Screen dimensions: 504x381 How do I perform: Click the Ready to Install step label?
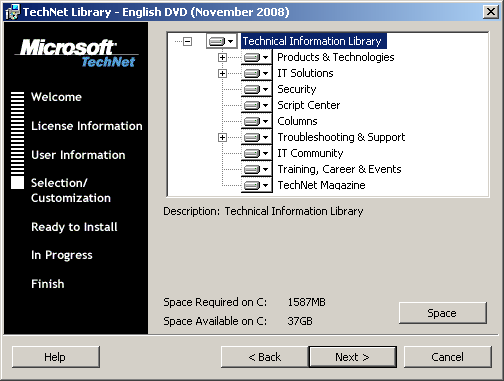tap(74, 227)
